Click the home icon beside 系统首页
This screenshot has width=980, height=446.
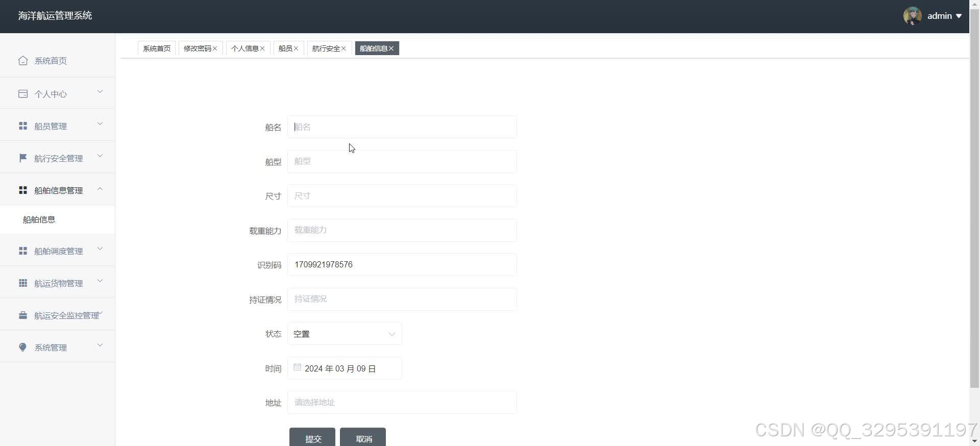[x=23, y=61]
